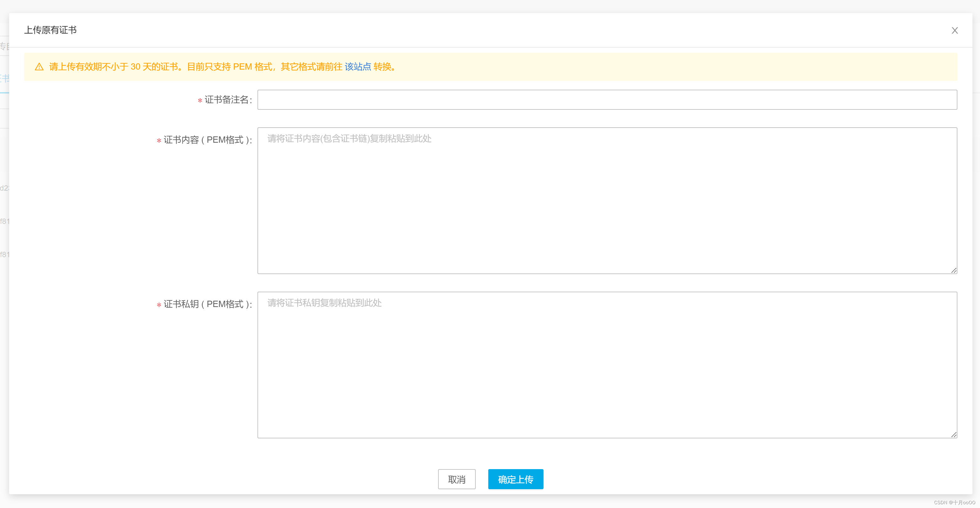
Task: Click the red asterisk beside 证书私钥
Action: (159, 305)
